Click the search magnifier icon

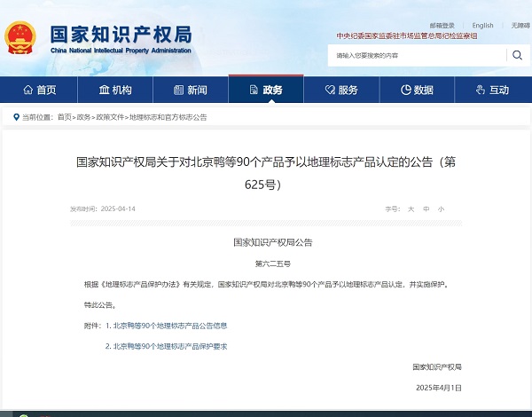(x=517, y=55)
